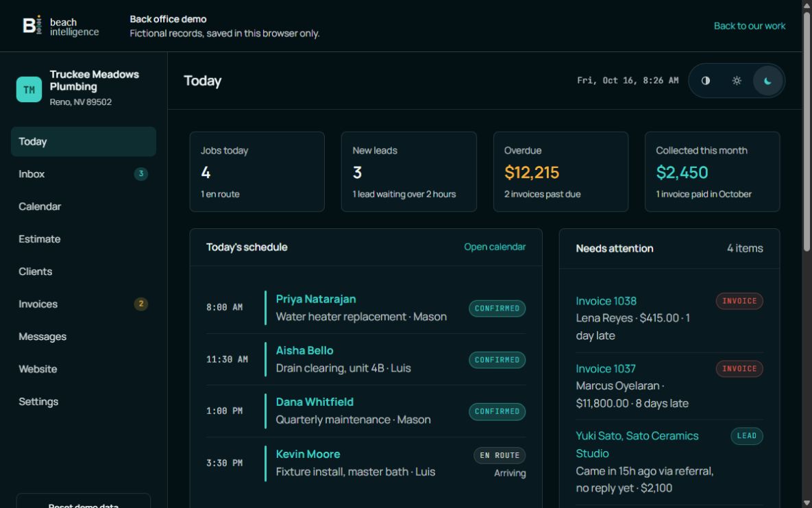Click the Jobs today card
812x508 pixels.
(x=257, y=171)
